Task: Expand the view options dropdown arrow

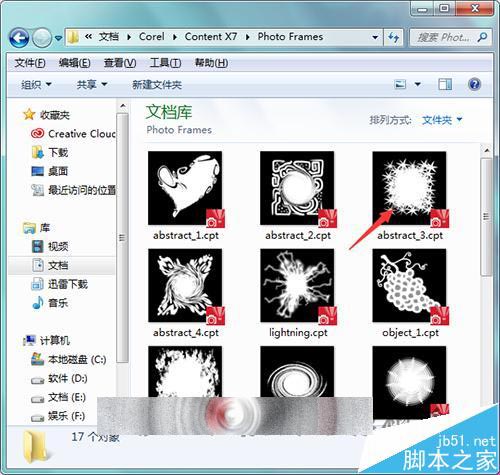Action: tap(417, 84)
